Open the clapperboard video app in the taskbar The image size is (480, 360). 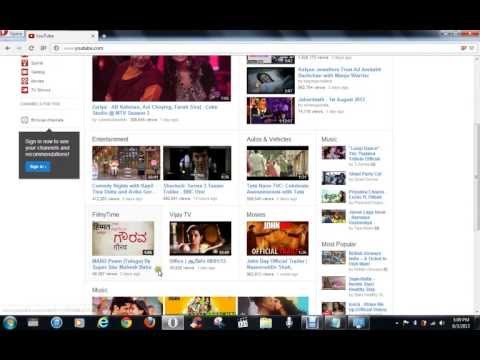pyautogui.click(x=243, y=323)
